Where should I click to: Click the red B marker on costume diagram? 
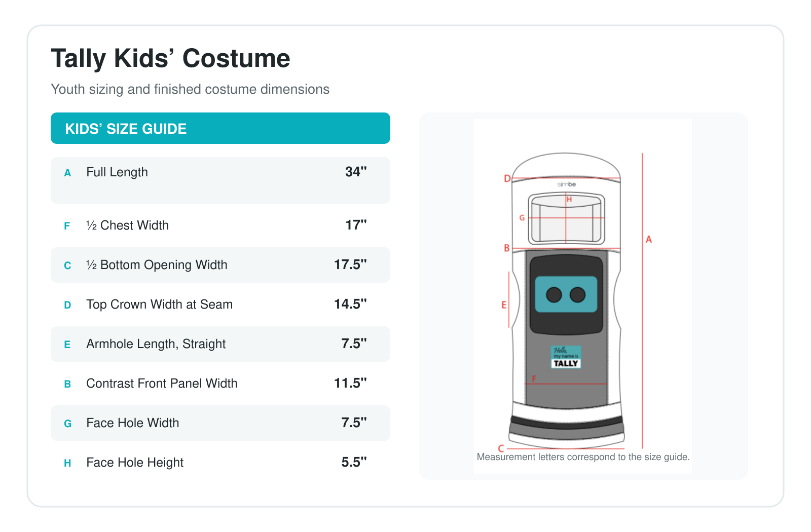click(x=506, y=248)
